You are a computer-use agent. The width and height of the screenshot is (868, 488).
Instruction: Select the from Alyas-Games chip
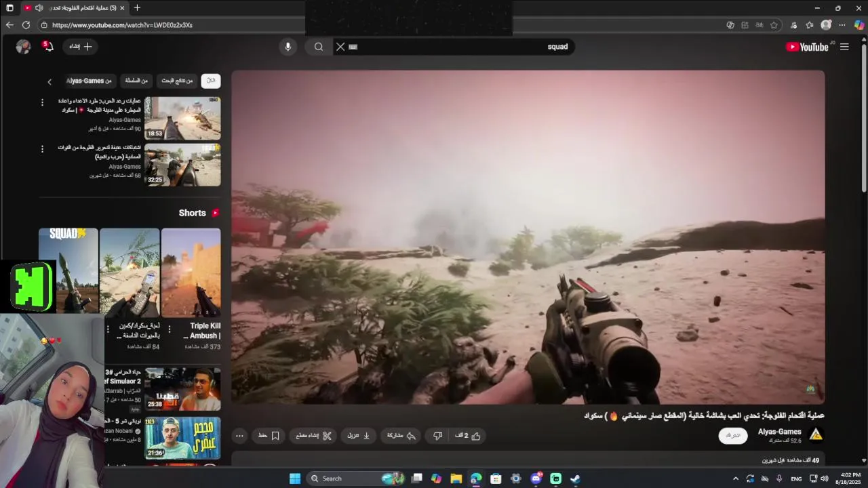click(89, 81)
